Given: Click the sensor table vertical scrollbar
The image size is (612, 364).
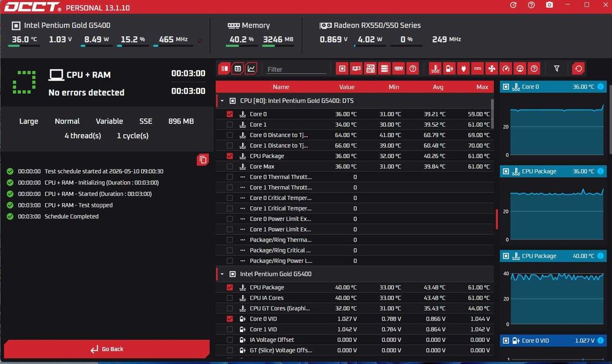Looking at the screenshot, I should coord(492,114).
